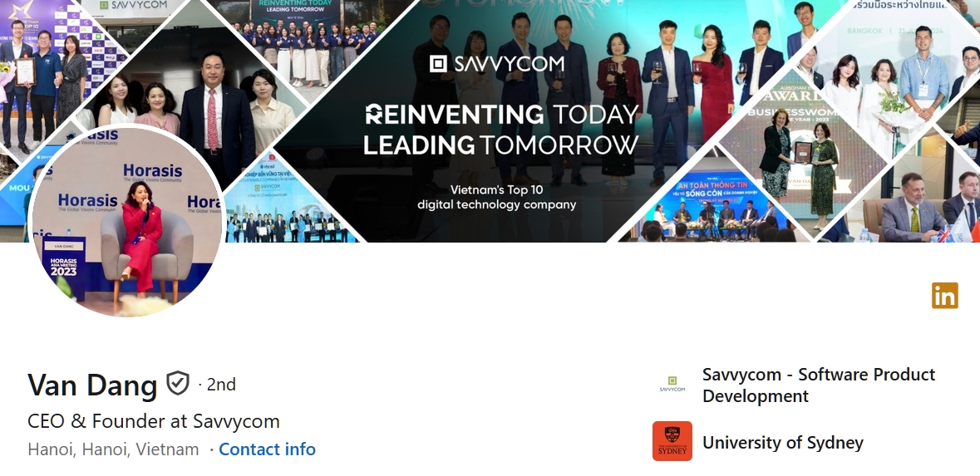The height and width of the screenshot is (476, 980).
Task: Open Savvycom - Software Product Development company link
Action: [818, 385]
